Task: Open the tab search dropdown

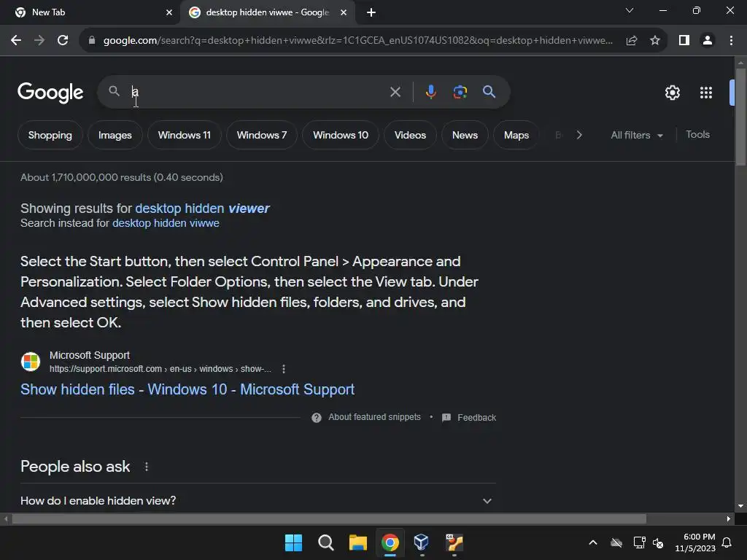Action: [x=630, y=10]
